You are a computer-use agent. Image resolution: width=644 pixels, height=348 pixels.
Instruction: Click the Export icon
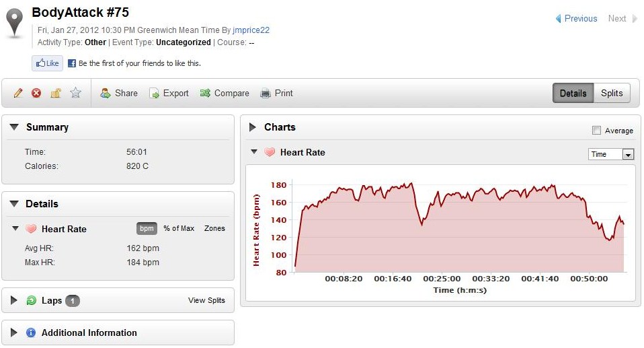154,94
